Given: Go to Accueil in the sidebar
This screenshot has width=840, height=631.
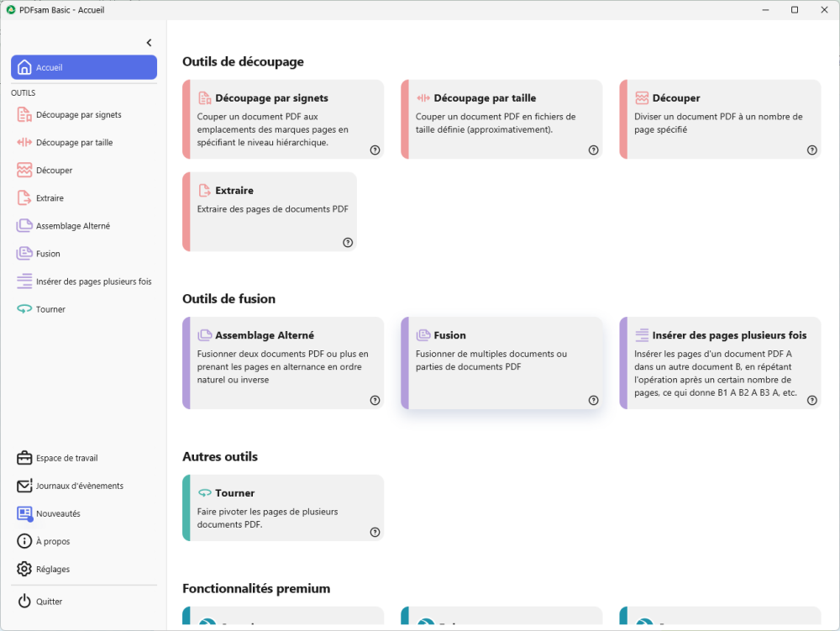Looking at the screenshot, I should (84, 67).
